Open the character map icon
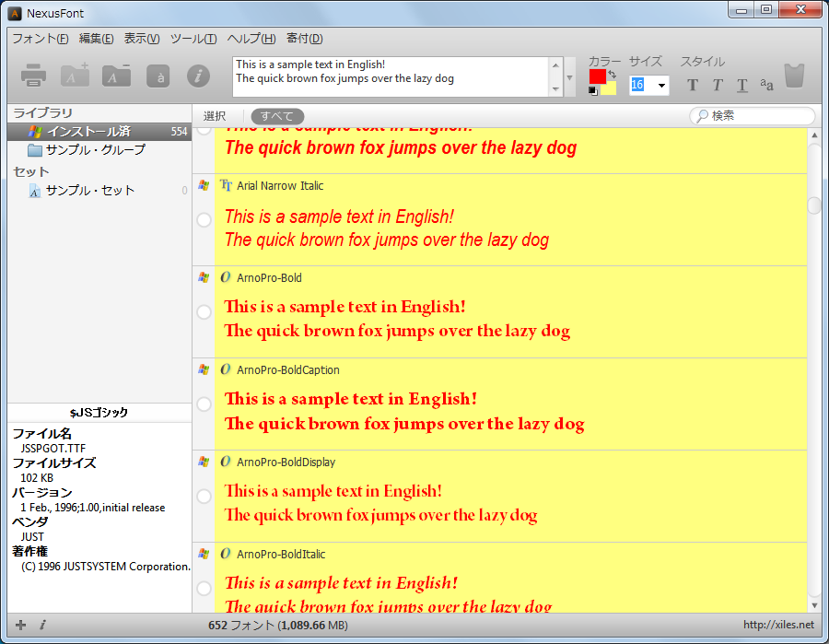 pyautogui.click(x=158, y=76)
